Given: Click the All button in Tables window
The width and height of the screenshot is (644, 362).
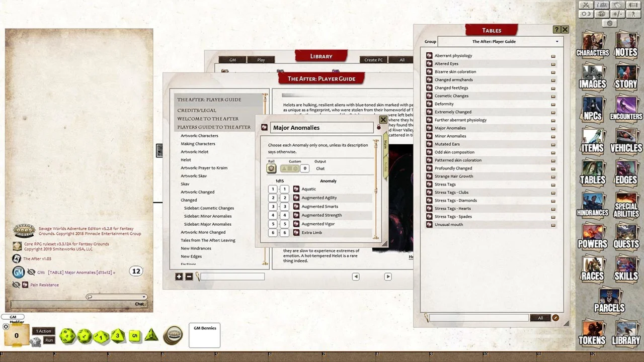Looking at the screenshot, I should pos(540,318).
